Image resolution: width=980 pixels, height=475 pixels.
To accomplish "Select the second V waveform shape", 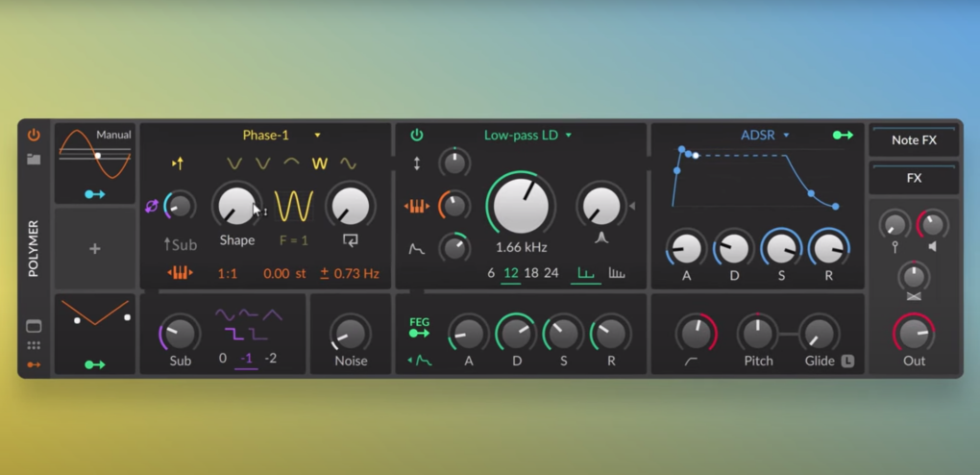I will [263, 164].
